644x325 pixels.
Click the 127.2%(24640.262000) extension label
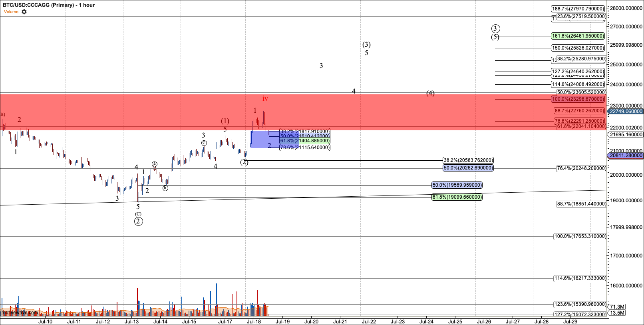coord(578,72)
